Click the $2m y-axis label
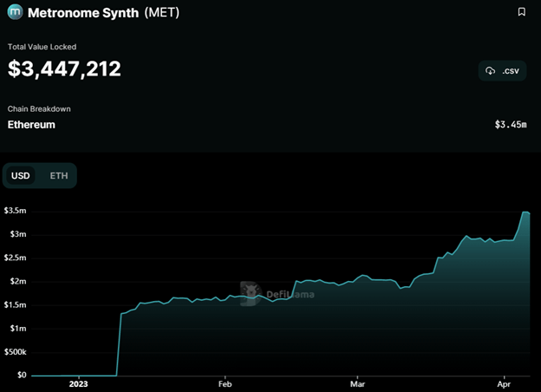541x392 pixels. (x=18, y=281)
